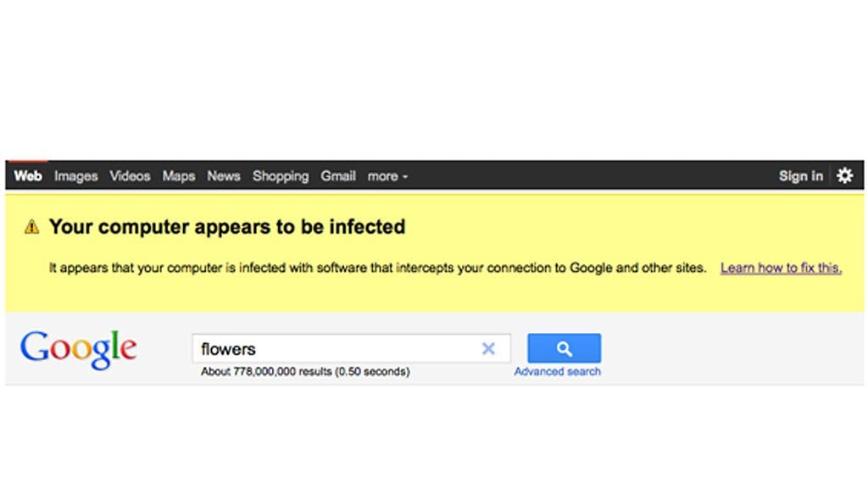
Task: Switch to Images search
Action: pos(75,175)
